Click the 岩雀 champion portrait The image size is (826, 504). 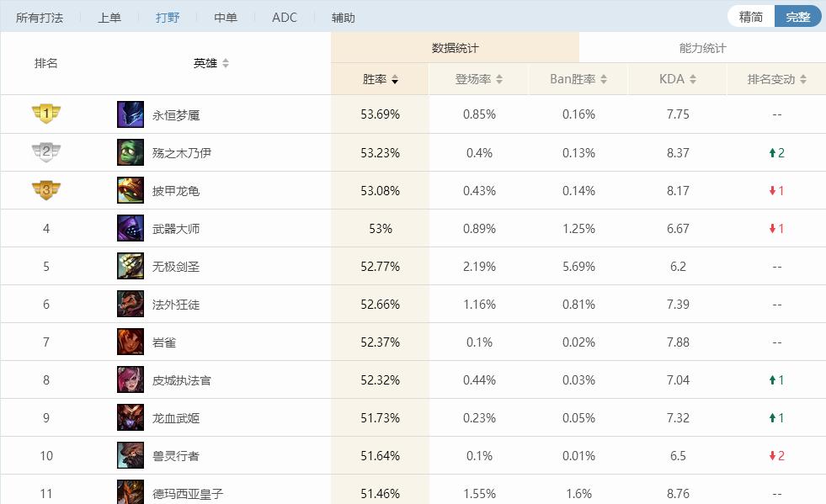coord(131,342)
